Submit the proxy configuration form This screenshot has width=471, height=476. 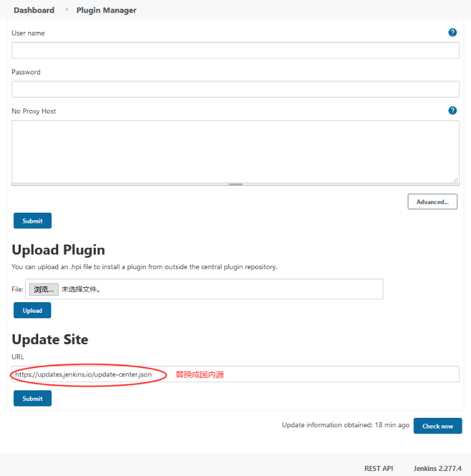click(x=33, y=221)
